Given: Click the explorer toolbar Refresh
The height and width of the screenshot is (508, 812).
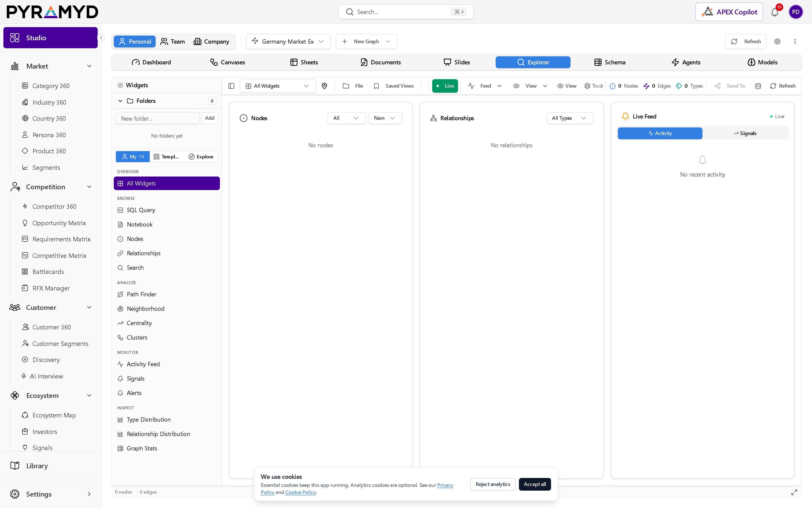Looking at the screenshot, I should (782, 86).
